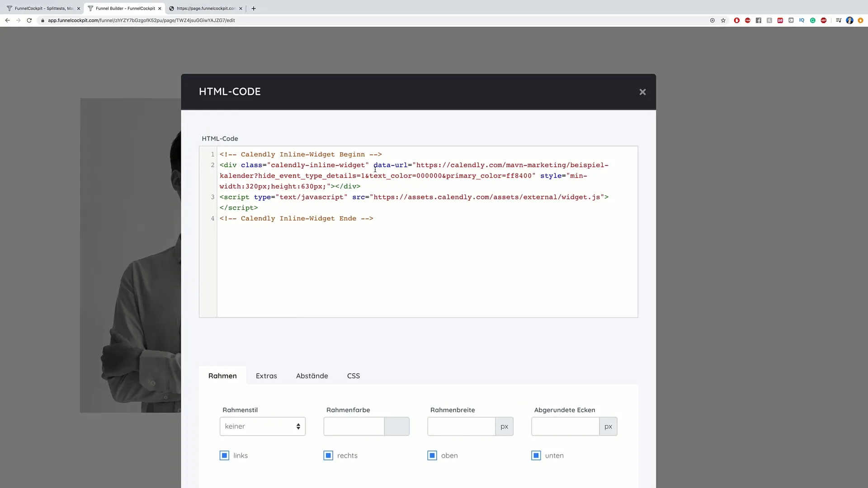Open the IQ extension icon
Screen dimensions: 868x488
[802, 20]
